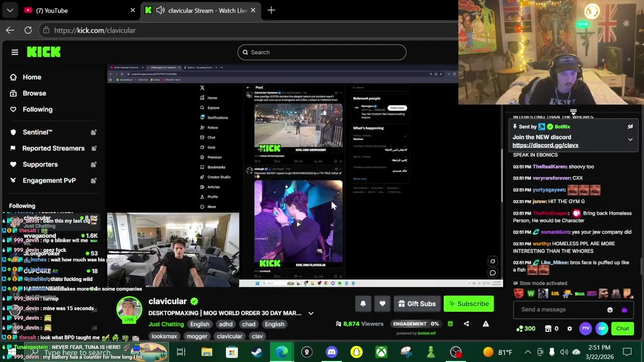644x362 pixels.
Task: Open the GIF picker button
Action: 602,329
